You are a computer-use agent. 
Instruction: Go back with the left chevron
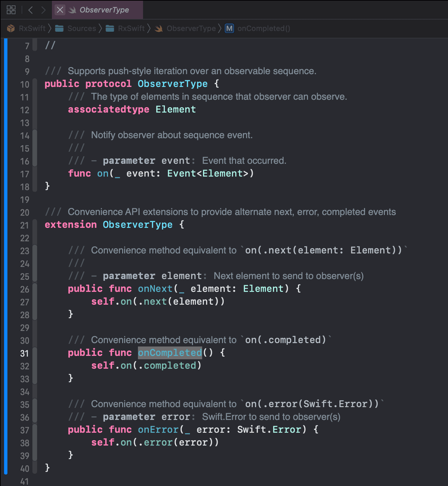pos(31,10)
